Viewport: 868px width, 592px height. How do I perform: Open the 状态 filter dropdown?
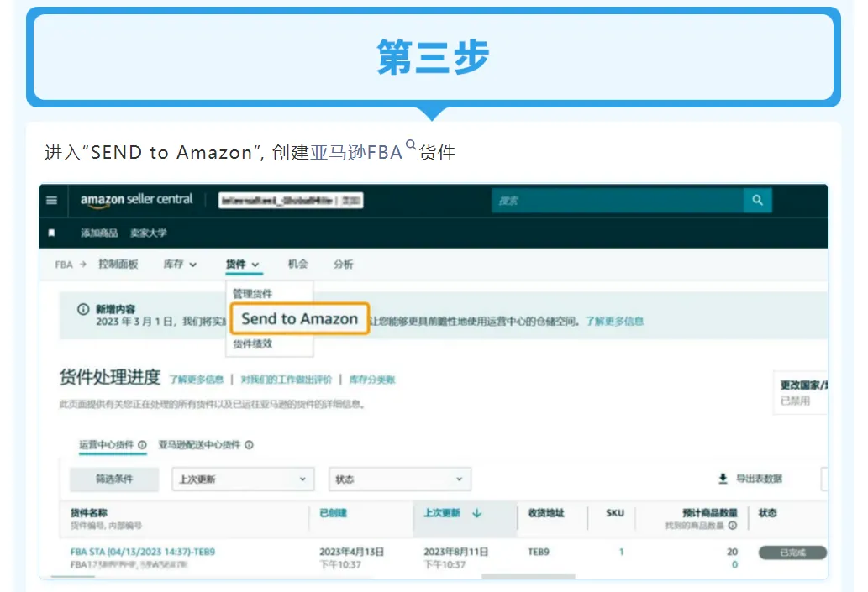pos(400,479)
